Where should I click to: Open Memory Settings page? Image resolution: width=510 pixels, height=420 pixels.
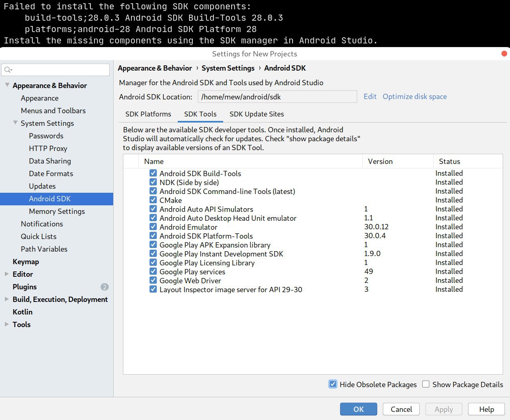tap(57, 211)
